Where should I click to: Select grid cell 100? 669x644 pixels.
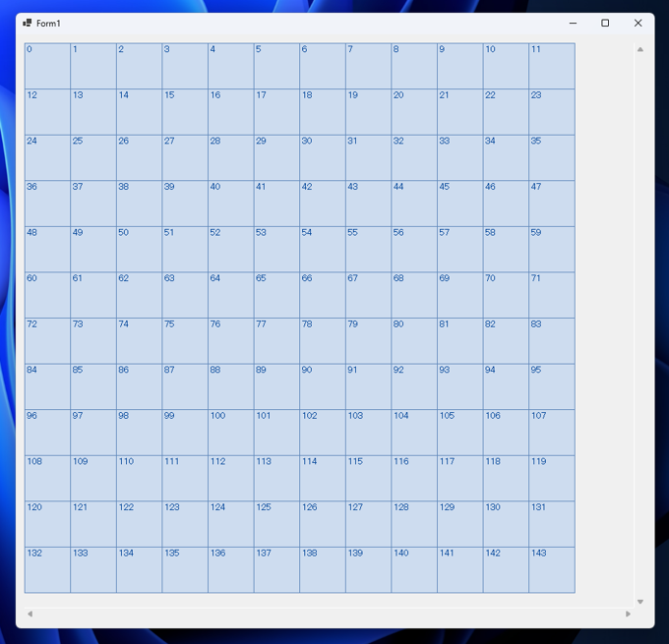(231, 433)
